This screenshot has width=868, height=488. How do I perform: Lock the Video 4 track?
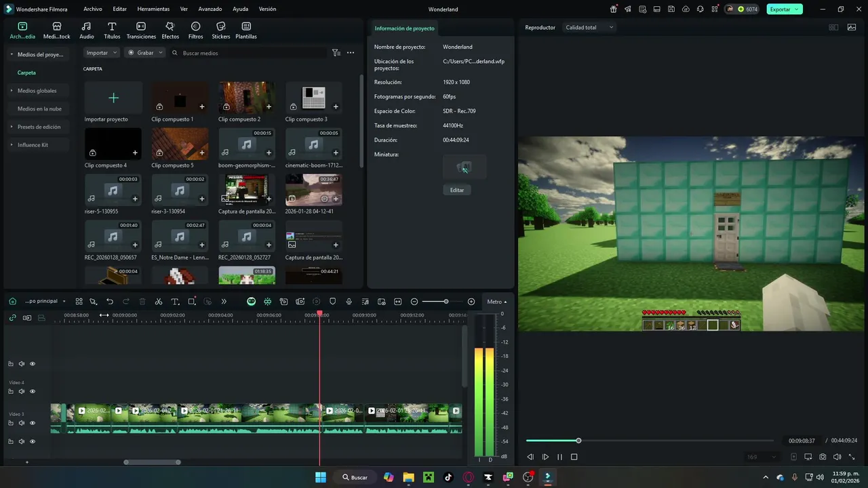(x=11, y=392)
